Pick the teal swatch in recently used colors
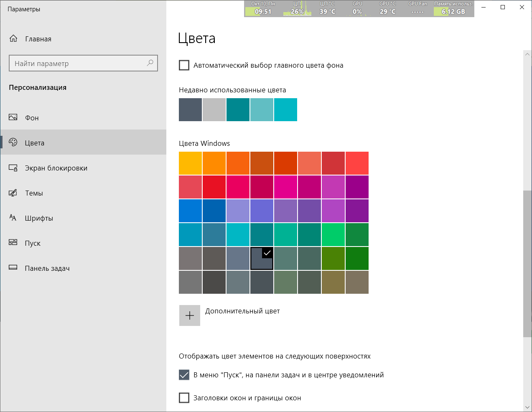This screenshot has width=532, height=412. (x=238, y=109)
